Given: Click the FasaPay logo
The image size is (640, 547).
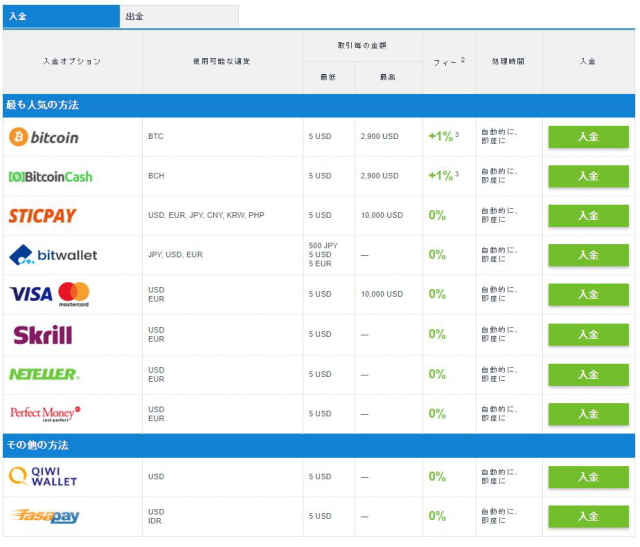Looking at the screenshot, I should click(45, 516).
